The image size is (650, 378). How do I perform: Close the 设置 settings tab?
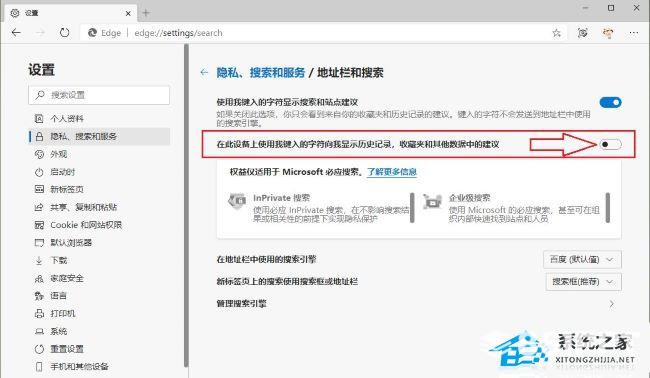128,13
